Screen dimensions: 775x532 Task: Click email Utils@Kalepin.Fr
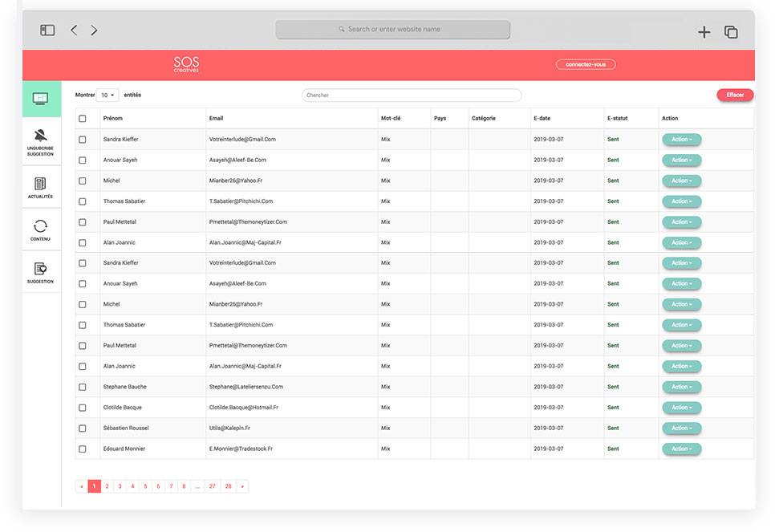tap(229, 428)
